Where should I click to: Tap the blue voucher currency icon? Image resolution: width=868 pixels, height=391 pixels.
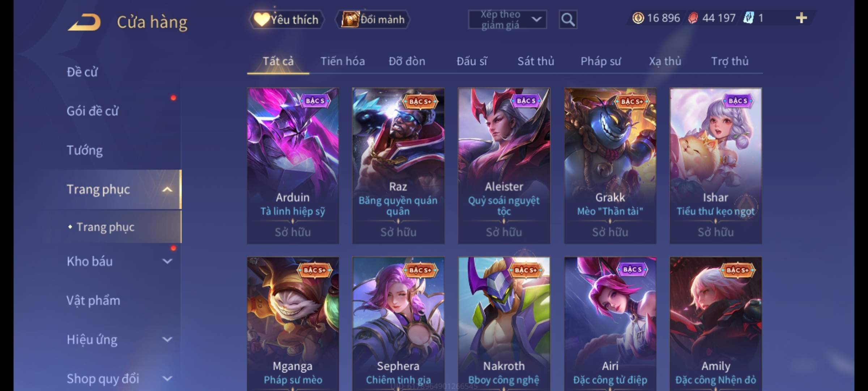pyautogui.click(x=749, y=18)
